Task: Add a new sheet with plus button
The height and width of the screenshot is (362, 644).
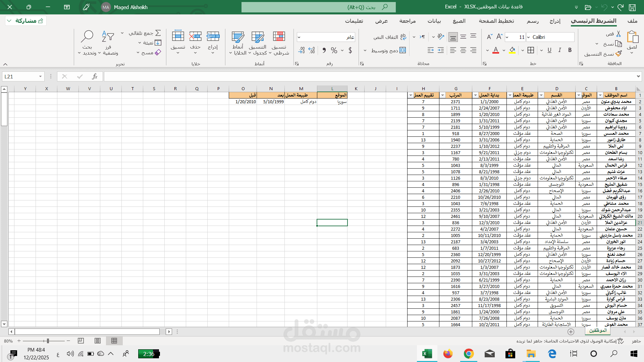Action: (x=571, y=331)
